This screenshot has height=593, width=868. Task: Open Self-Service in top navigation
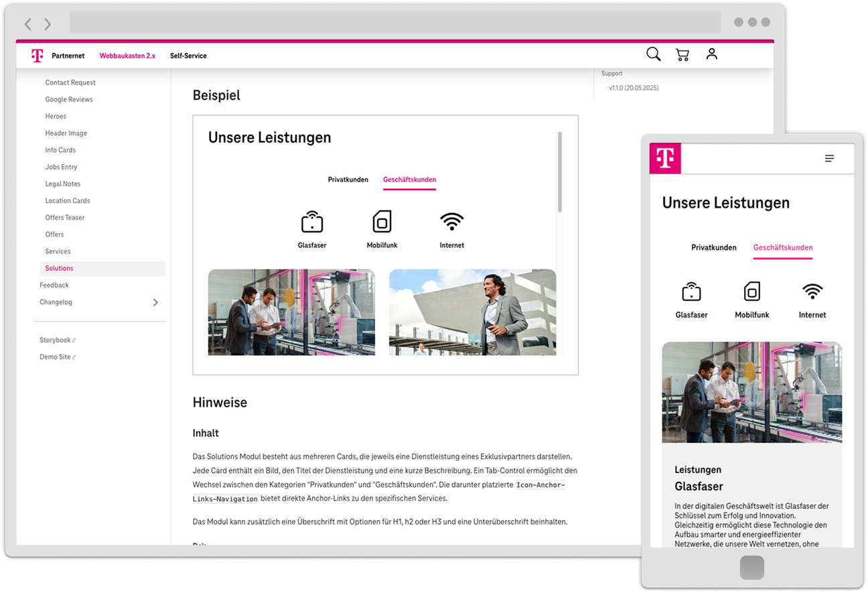[x=188, y=56]
